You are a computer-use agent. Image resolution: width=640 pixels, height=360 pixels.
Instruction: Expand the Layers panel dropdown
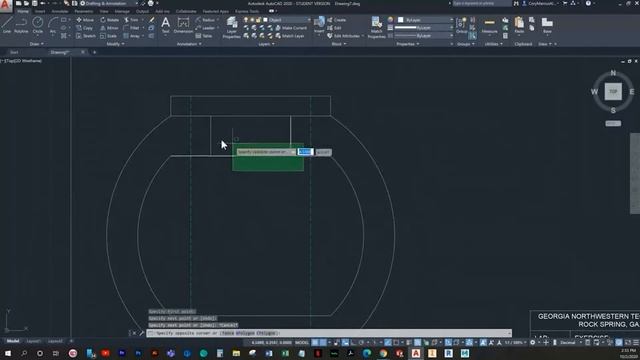(x=267, y=44)
